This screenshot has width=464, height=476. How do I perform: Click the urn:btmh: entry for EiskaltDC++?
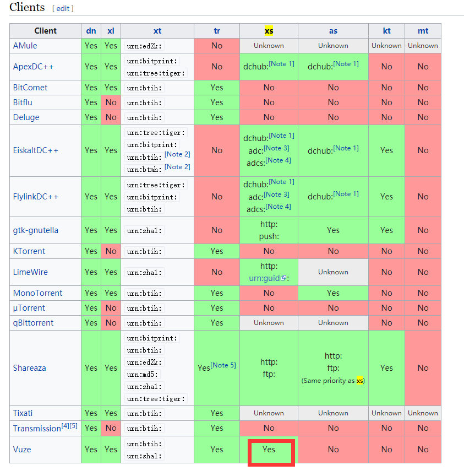[144, 170]
